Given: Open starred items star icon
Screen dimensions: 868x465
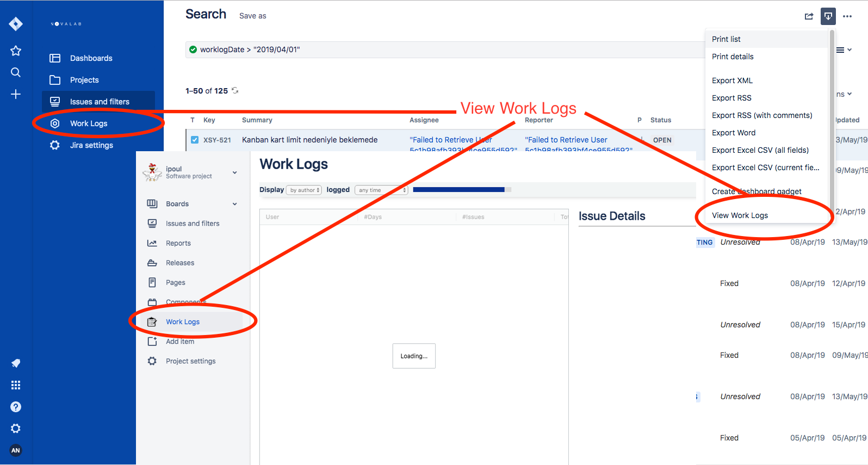Looking at the screenshot, I should [x=16, y=51].
